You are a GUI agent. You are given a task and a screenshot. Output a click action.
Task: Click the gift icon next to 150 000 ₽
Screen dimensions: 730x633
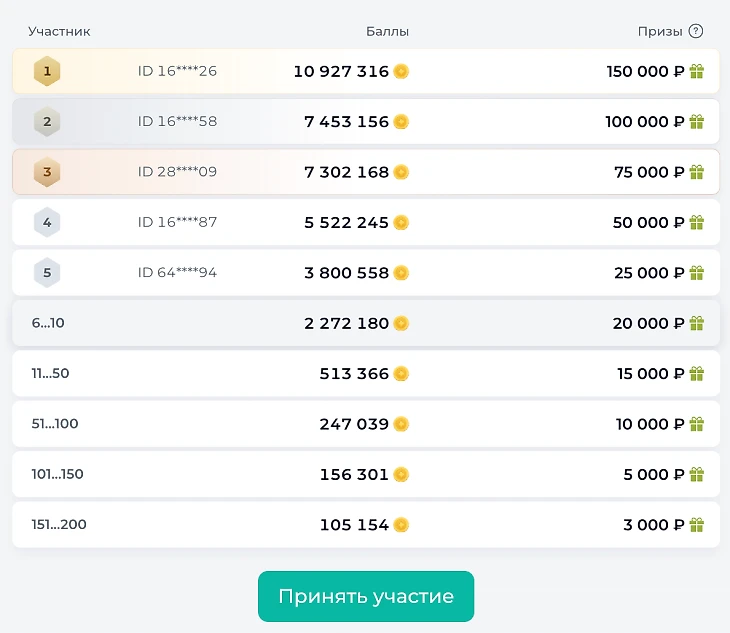[x=696, y=71]
